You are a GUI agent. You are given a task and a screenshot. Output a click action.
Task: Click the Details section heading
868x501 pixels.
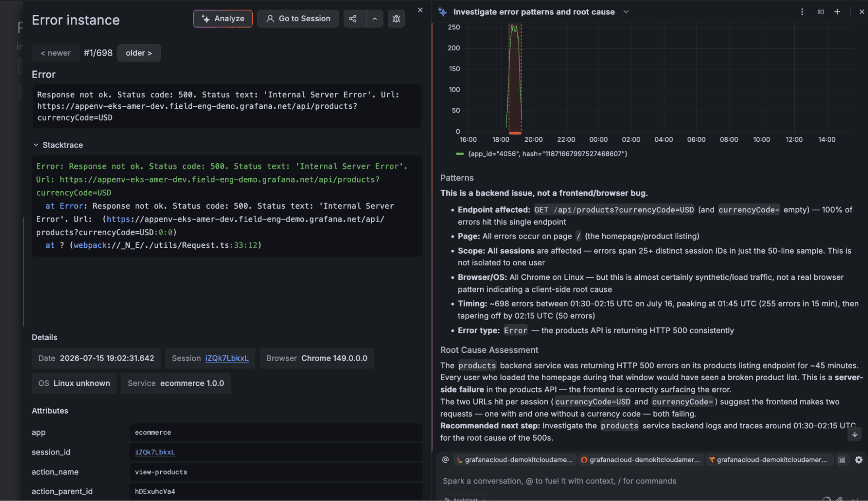click(44, 337)
